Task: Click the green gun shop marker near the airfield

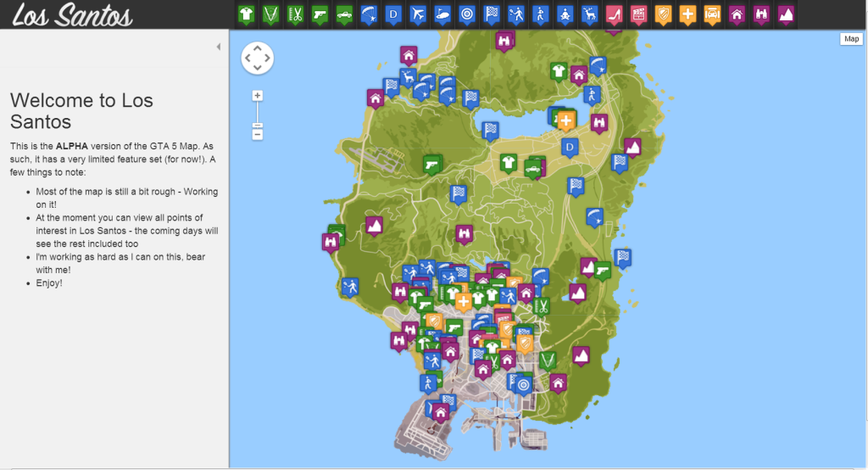Action: [431, 162]
